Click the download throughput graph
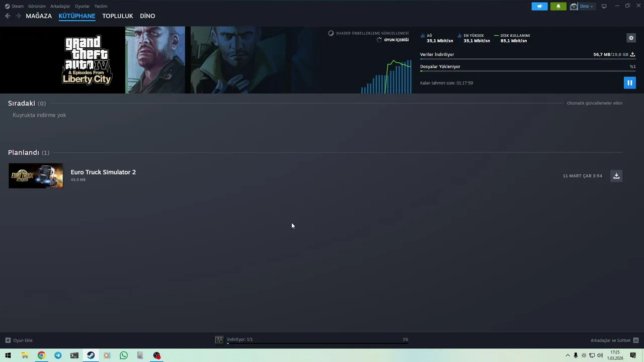The height and width of the screenshot is (362, 644). pos(386,75)
